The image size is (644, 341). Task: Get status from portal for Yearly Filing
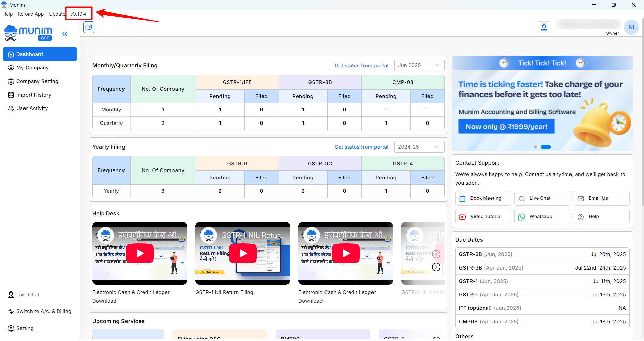361,147
